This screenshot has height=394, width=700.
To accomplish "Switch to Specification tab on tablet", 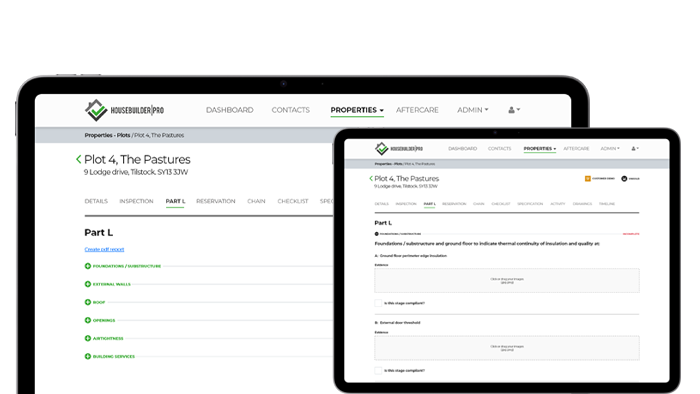I will coord(530,204).
